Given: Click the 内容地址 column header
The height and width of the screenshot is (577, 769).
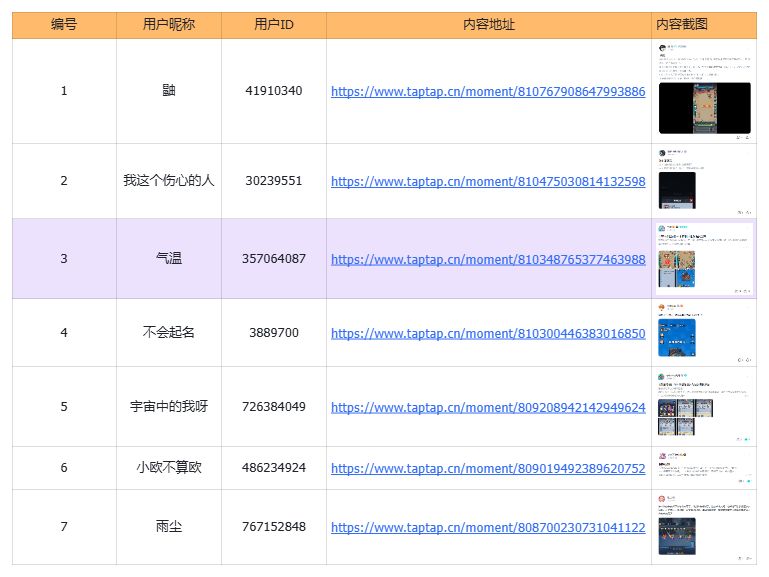Looking at the screenshot, I should pos(489,25).
